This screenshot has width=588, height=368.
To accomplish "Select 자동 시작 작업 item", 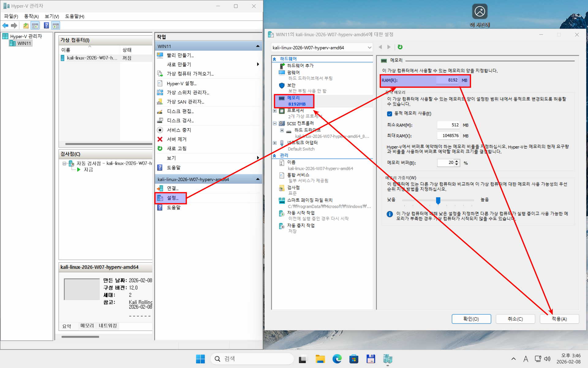I will coord(301,213).
